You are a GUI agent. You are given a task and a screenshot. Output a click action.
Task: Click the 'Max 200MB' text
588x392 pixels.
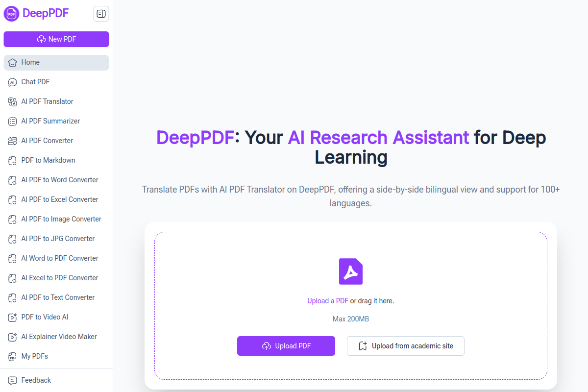(x=351, y=319)
